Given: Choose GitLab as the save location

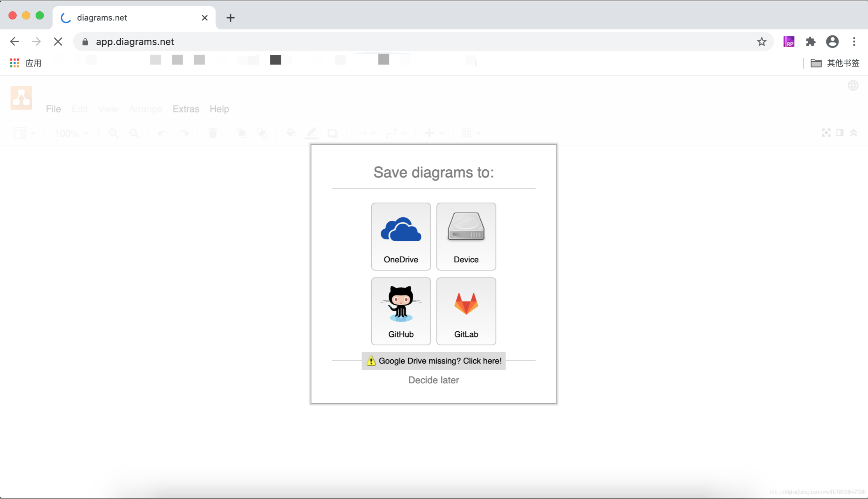Looking at the screenshot, I should pos(466,311).
